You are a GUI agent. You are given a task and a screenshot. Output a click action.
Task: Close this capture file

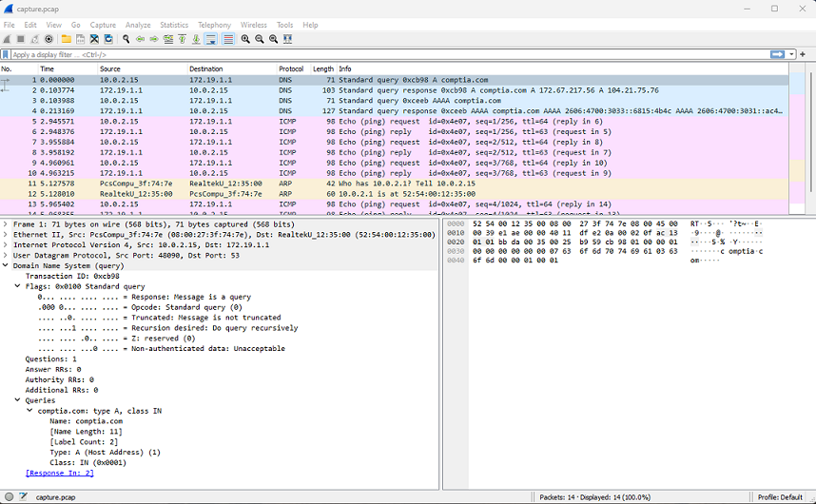click(x=94, y=39)
